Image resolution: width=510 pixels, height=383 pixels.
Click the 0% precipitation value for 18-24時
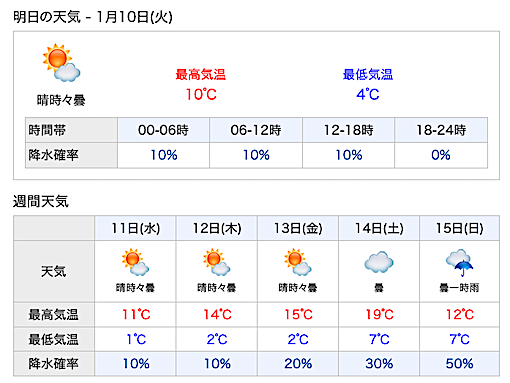click(x=441, y=155)
